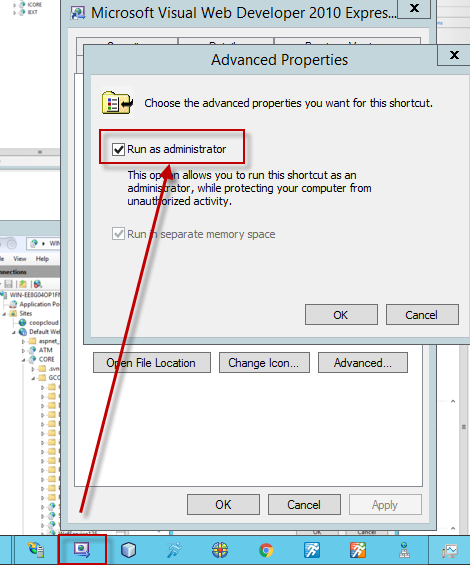Click the Run in separate memory space checkbox
This screenshot has width=470, height=565.
[x=118, y=234]
